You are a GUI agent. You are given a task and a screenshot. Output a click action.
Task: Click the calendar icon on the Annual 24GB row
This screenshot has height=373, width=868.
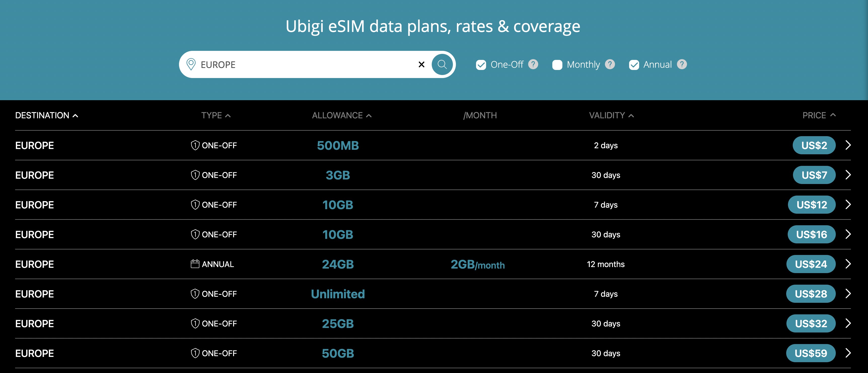point(195,264)
